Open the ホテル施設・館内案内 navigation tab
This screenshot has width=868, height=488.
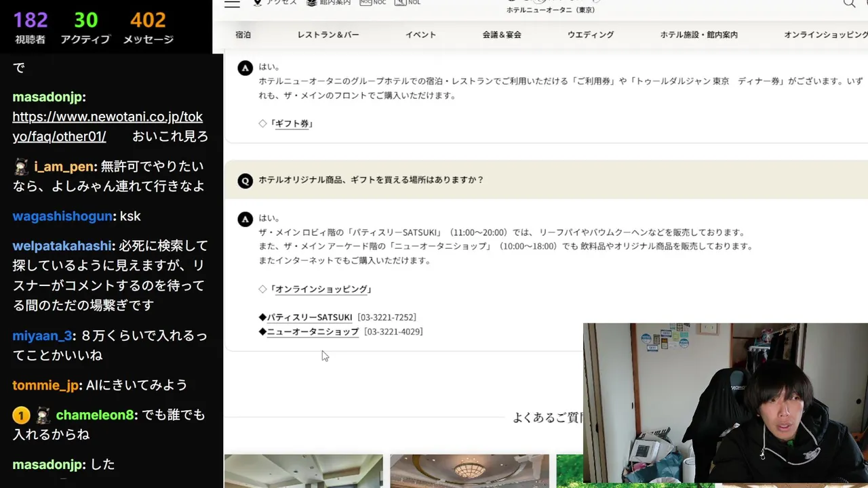click(698, 35)
